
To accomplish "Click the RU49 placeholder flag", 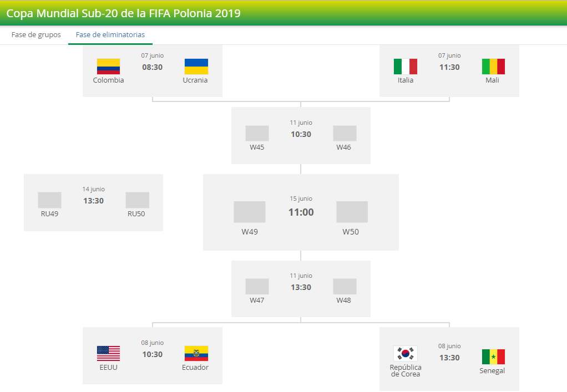I will pos(49,200).
